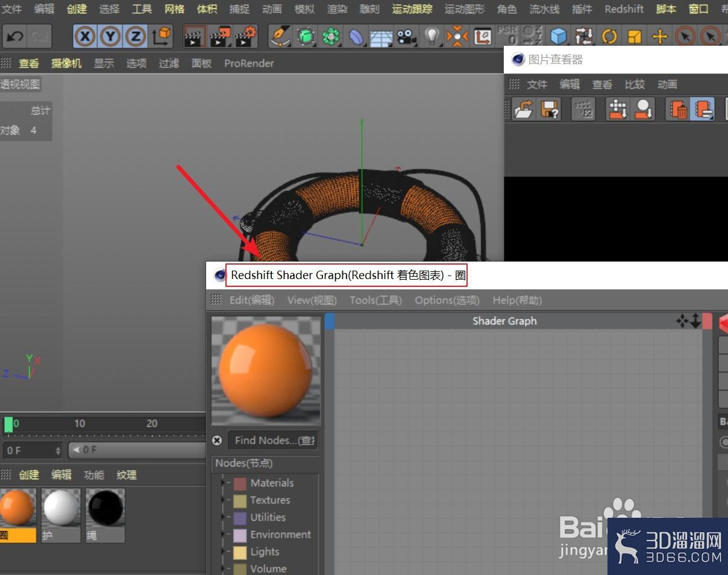Screen dimensions: 728x575
Task: Open Edit(编辑) menu in Shader Graph
Action: 252,300
